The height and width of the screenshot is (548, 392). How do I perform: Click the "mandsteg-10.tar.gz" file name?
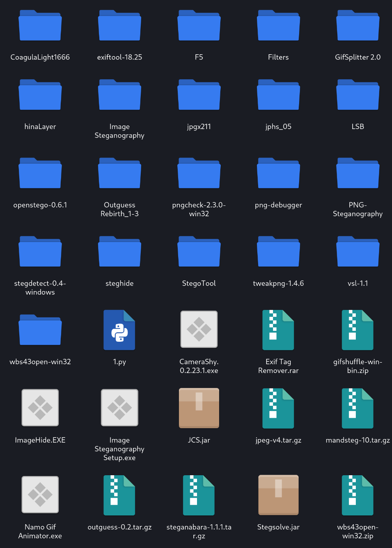pos(358,440)
